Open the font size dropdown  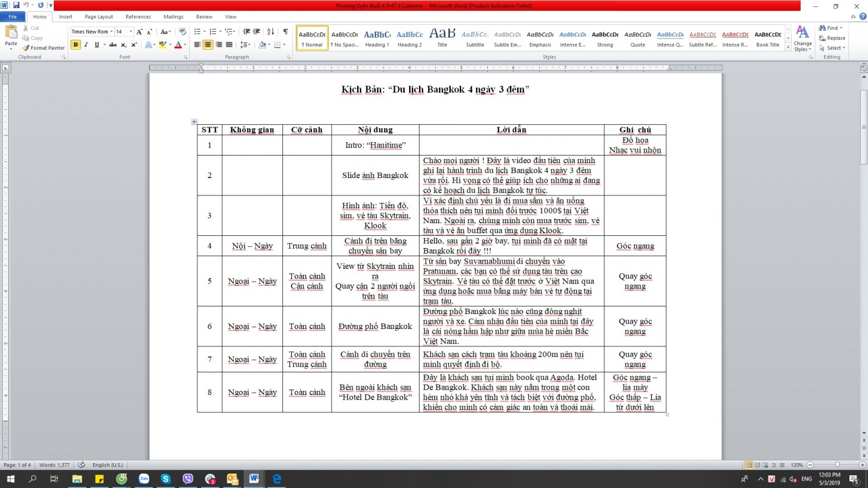click(131, 32)
